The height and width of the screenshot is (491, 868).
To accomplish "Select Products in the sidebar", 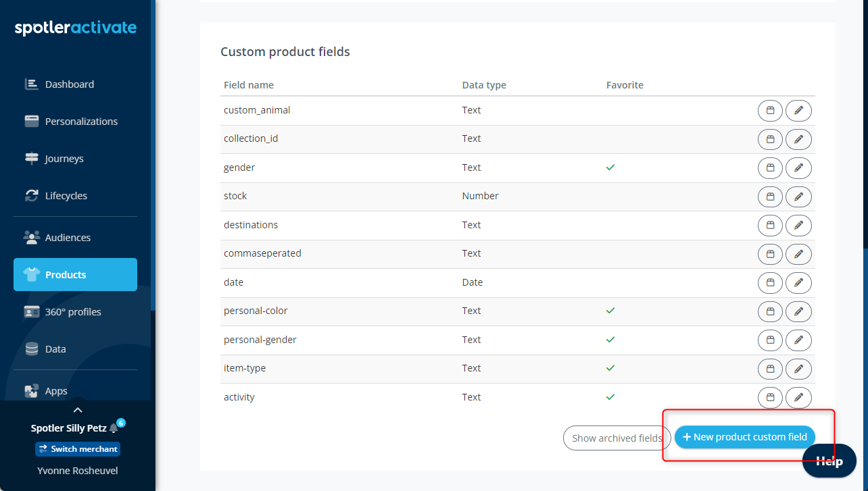I will click(x=75, y=275).
